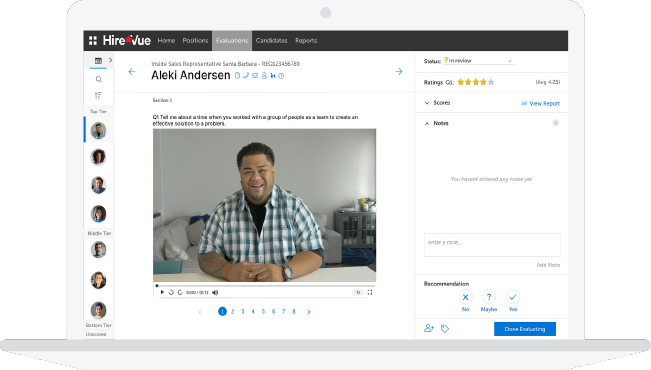Go to question page 5
Image resolution: width=651 pixels, height=370 pixels.
tap(263, 311)
